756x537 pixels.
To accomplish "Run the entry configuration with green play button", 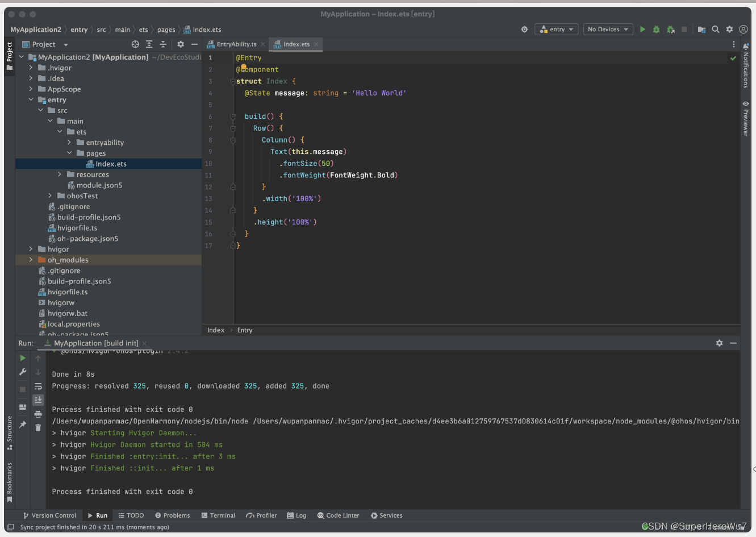I will tap(642, 29).
